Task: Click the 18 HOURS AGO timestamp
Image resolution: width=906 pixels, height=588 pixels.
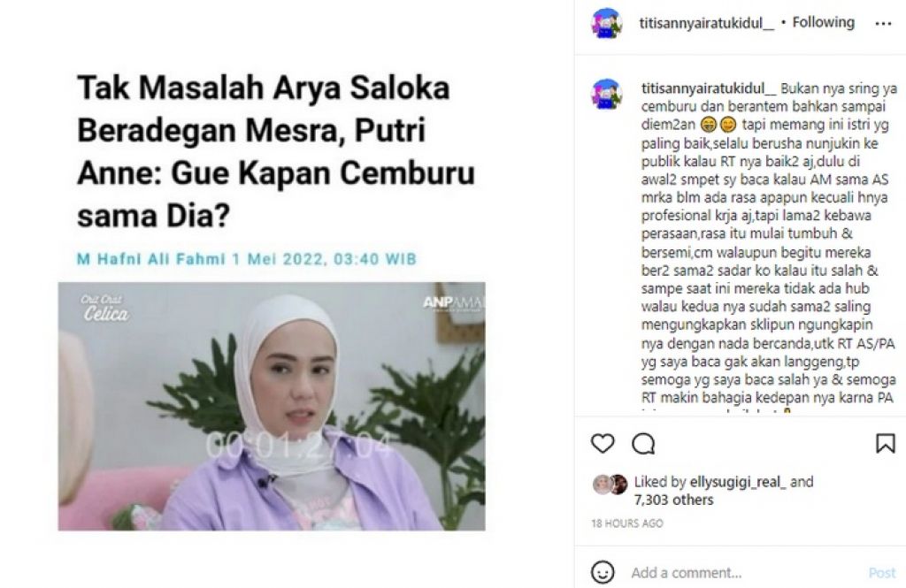Action: pyautogui.click(x=627, y=523)
